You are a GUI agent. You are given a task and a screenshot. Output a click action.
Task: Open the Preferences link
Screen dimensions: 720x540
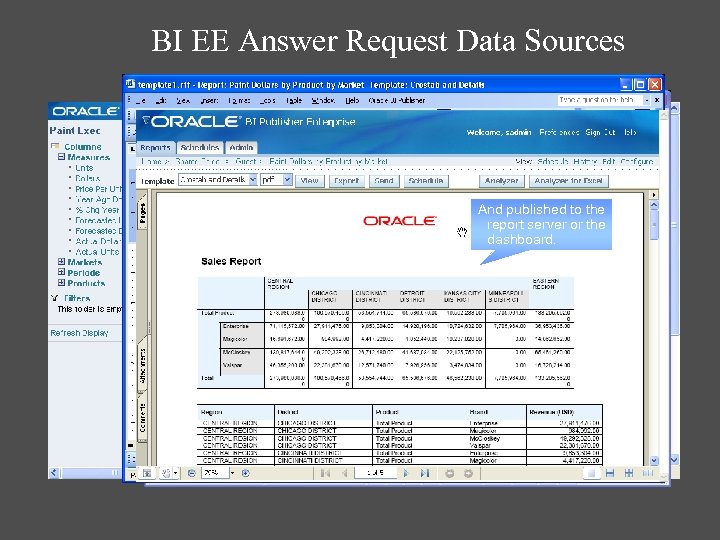tap(559, 132)
